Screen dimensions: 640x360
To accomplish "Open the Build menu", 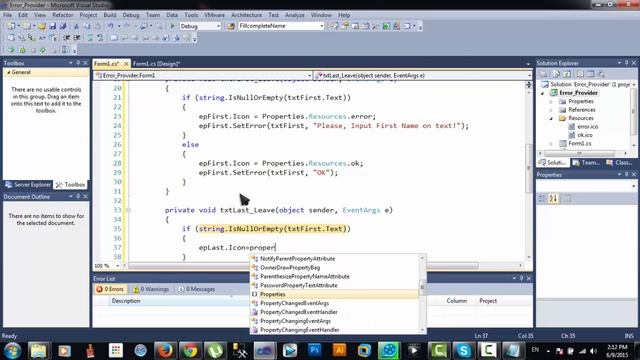I will click(x=110, y=15).
